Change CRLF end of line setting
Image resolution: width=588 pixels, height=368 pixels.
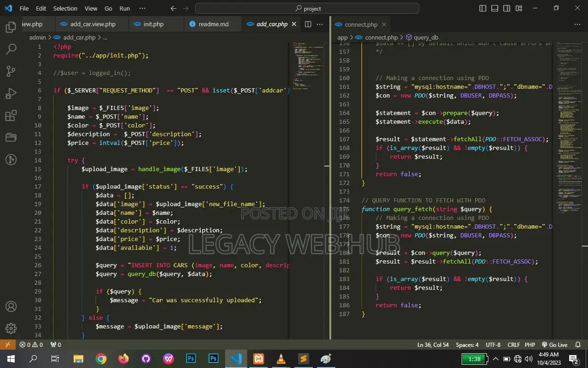point(514,345)
